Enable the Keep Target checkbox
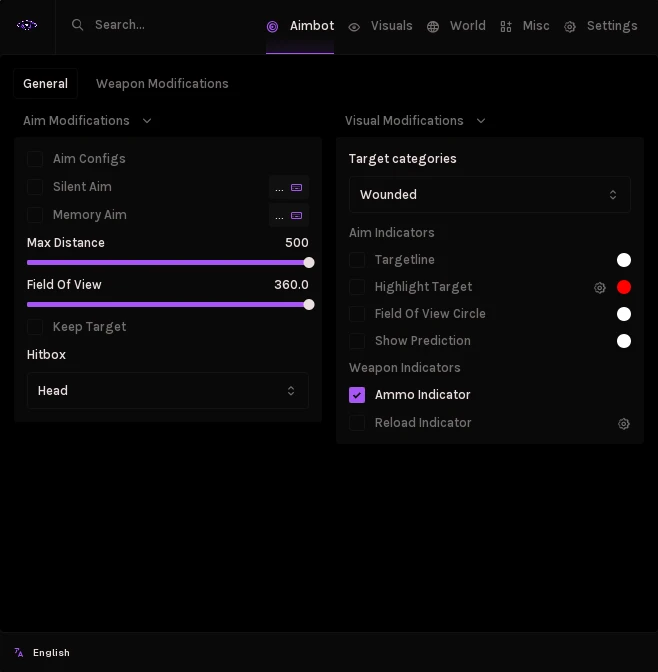This screenshot has width=658, height=672. click(35, 327)
